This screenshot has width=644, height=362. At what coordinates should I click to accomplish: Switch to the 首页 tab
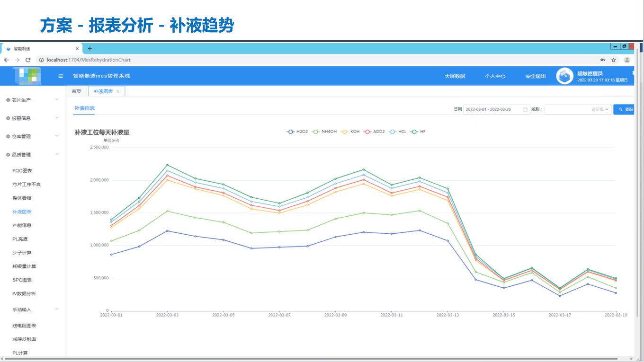(x=76, y=91)
